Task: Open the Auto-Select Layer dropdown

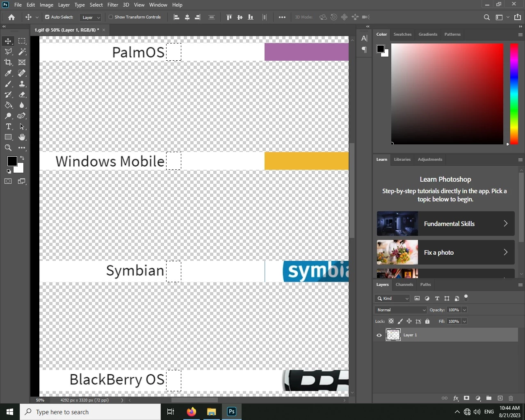Action: point(91,17)
